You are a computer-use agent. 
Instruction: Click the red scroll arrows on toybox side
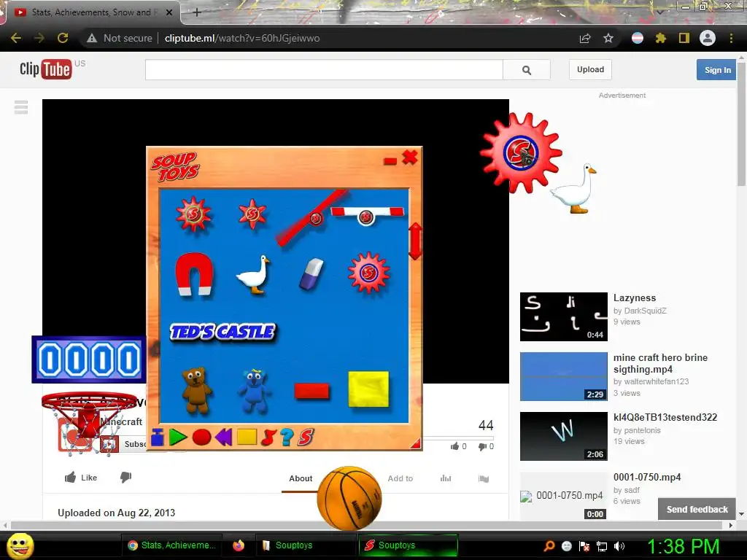[415, 241]
